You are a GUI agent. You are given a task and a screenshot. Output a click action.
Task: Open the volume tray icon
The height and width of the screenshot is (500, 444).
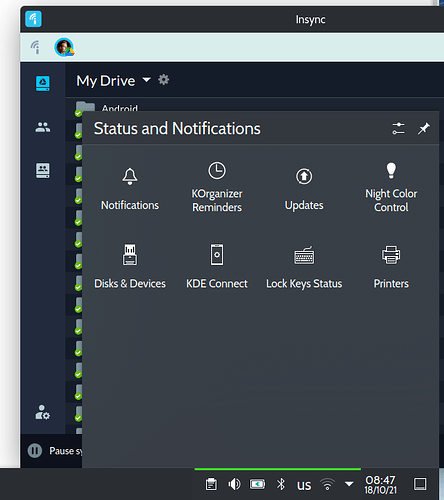234,484
